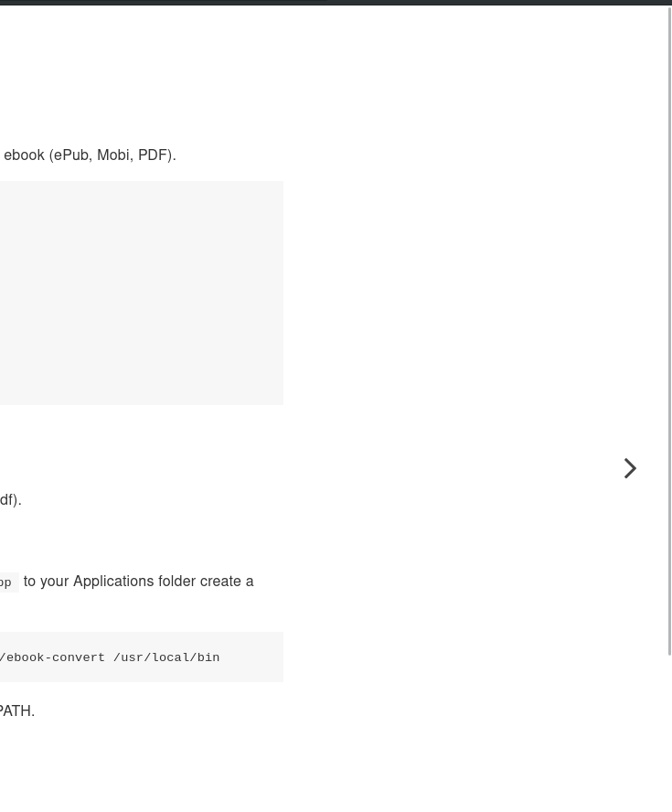Image resolution: width=672 pixels, height=812 pixels.
Task: Click the '(ePub, Mobi, PDF)' format list text
Action: [112, 155]
